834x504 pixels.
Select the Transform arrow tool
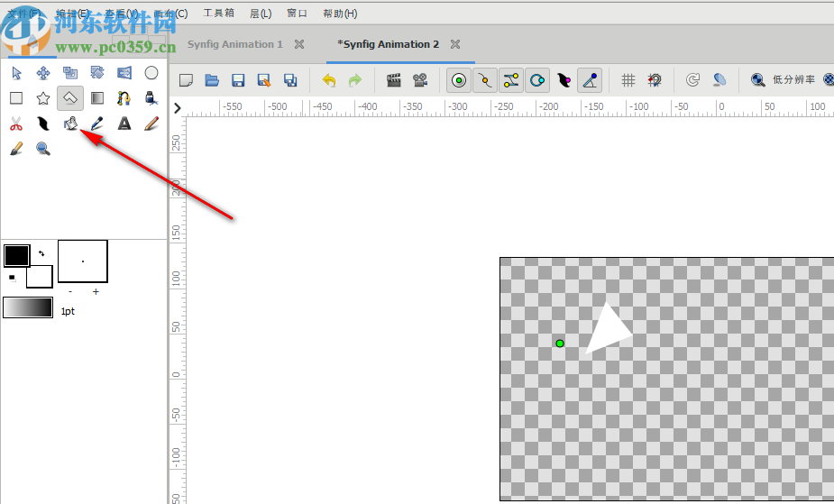coord(16,73)
